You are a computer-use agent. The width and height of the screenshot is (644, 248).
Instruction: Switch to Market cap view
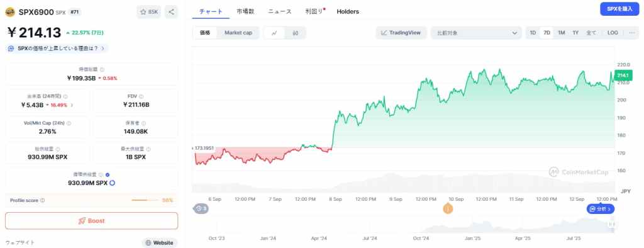(238, 33)
